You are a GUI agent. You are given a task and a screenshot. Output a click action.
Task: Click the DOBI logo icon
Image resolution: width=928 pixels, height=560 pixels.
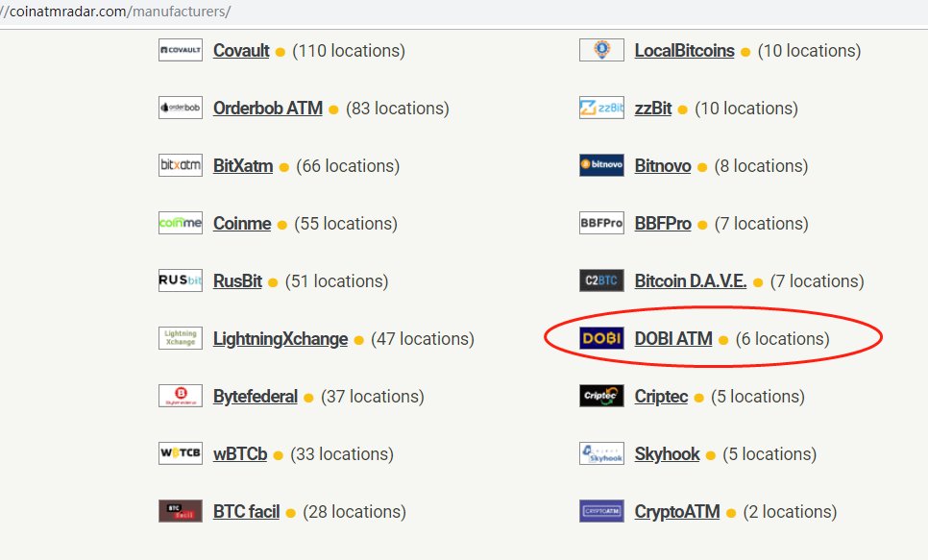pos(602,338)
